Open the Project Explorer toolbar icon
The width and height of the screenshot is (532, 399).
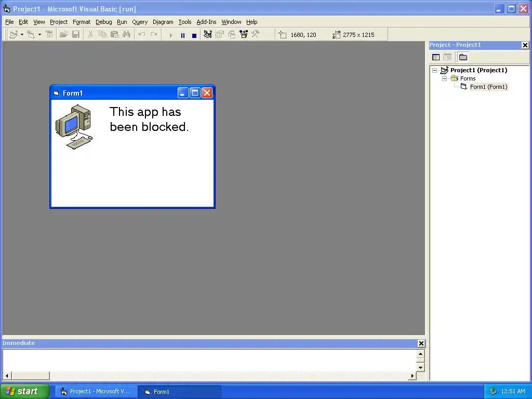point(208,34)
